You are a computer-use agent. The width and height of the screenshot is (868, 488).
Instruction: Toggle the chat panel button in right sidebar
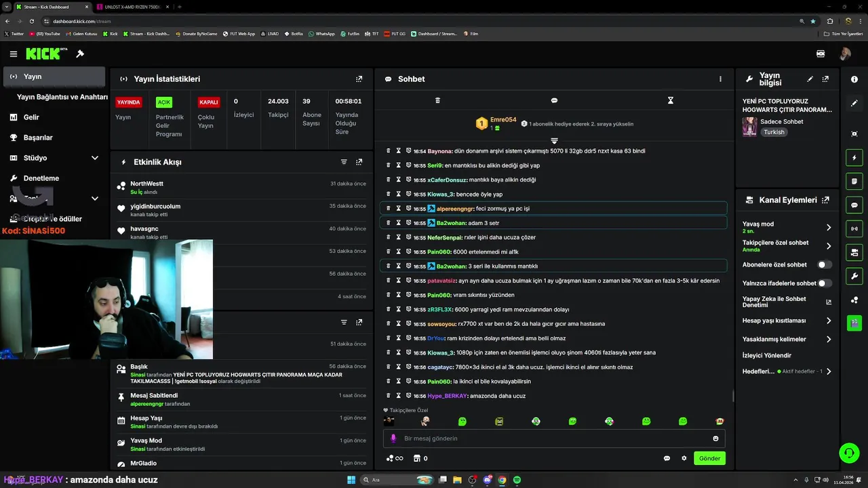tap(854, 205)
